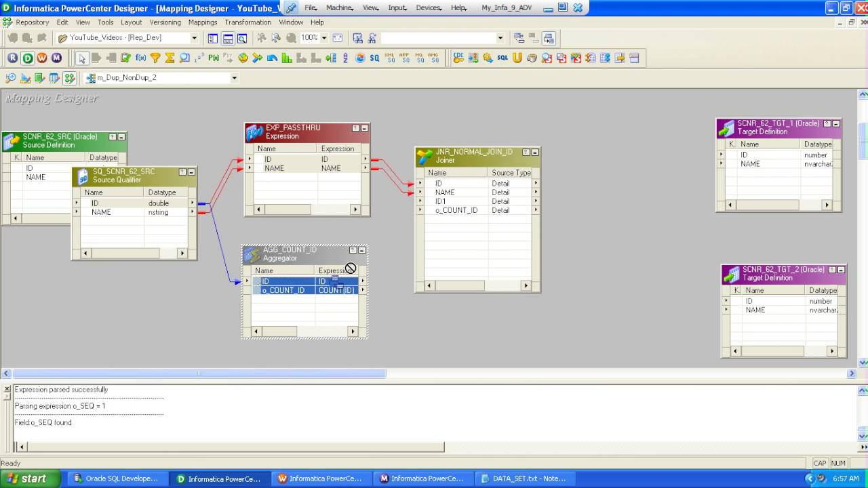Select the Expression f(x) transformation tool
This screenshot has height=488, width=868.
tap(140, 58)
